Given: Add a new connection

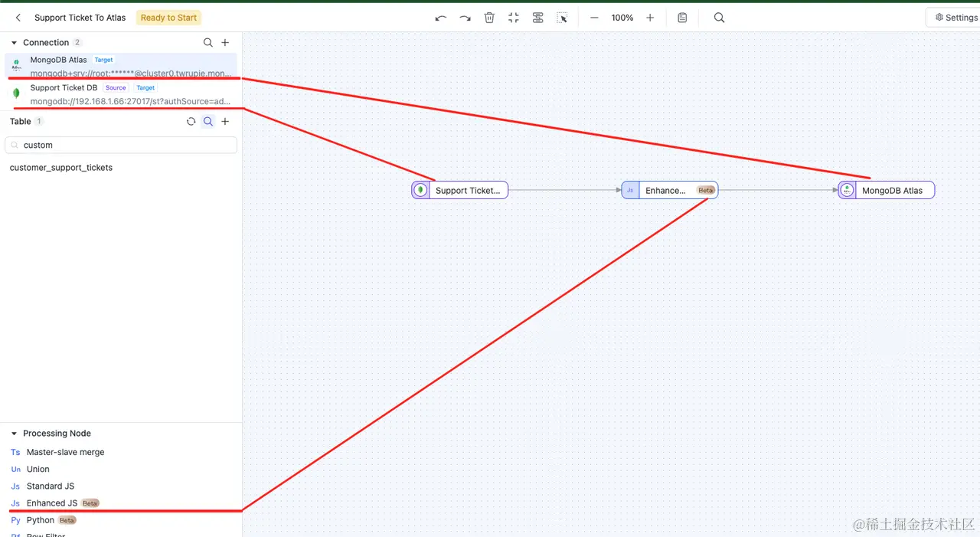Looking at the screenshot, I should [225, 43].
